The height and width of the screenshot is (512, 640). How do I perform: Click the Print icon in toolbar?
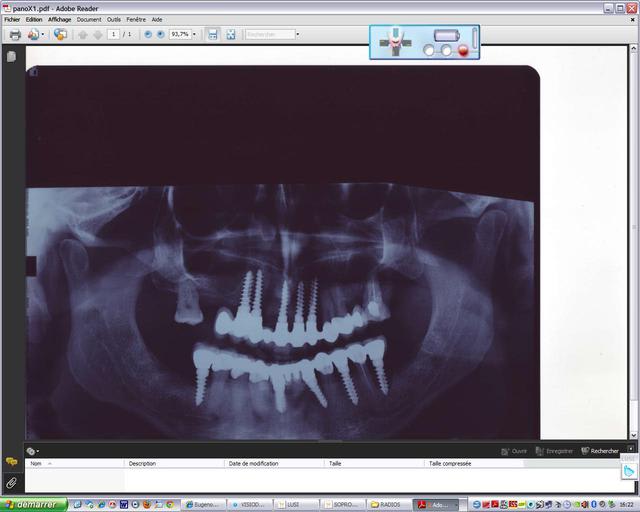pos(14,34)
